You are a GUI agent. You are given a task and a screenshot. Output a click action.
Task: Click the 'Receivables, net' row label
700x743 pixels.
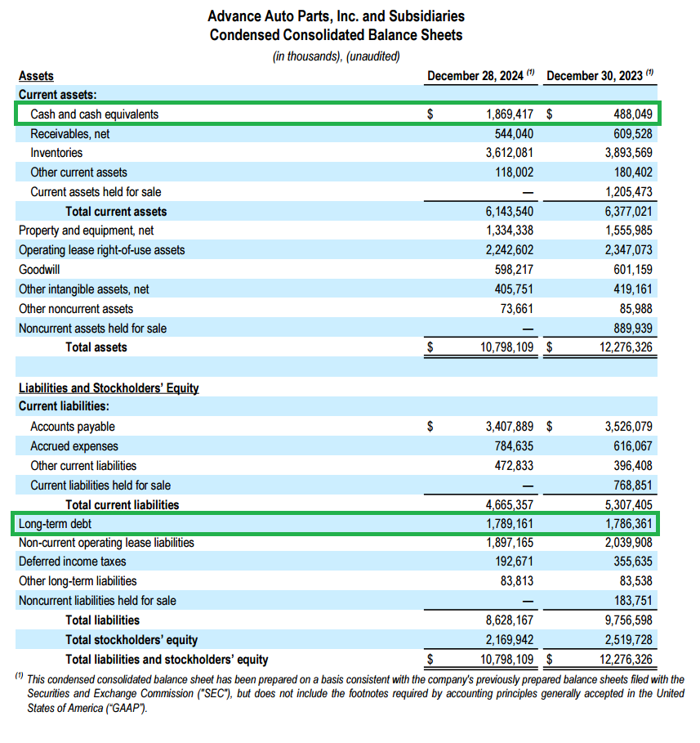pos(69,134)
